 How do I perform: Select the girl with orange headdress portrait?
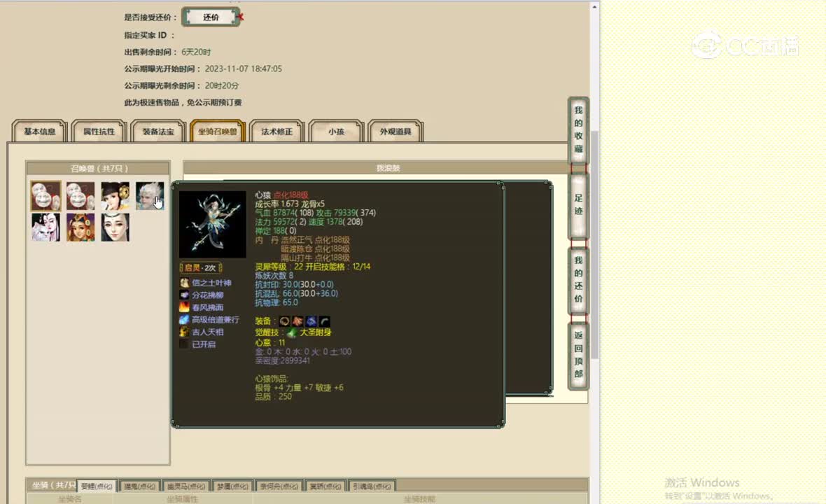point(80,227)
